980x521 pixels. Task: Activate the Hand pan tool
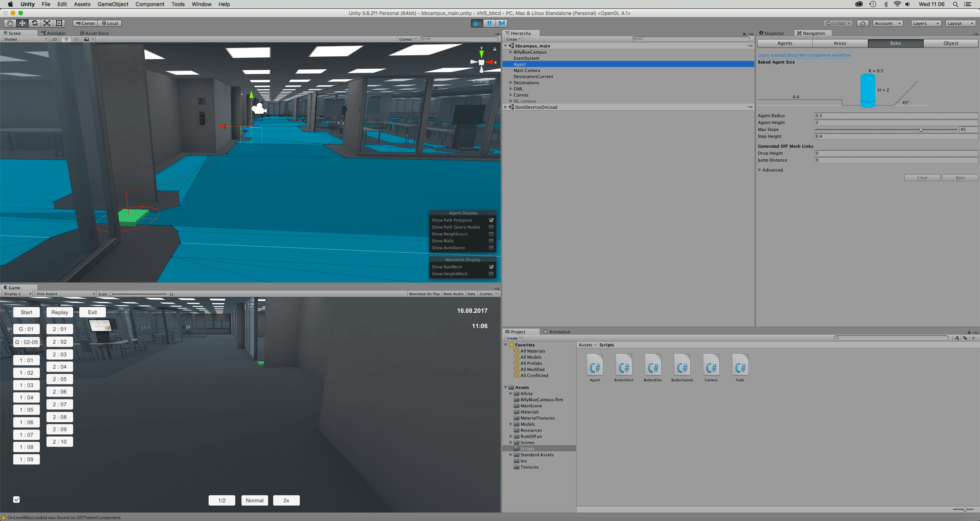tap(10, 23)
